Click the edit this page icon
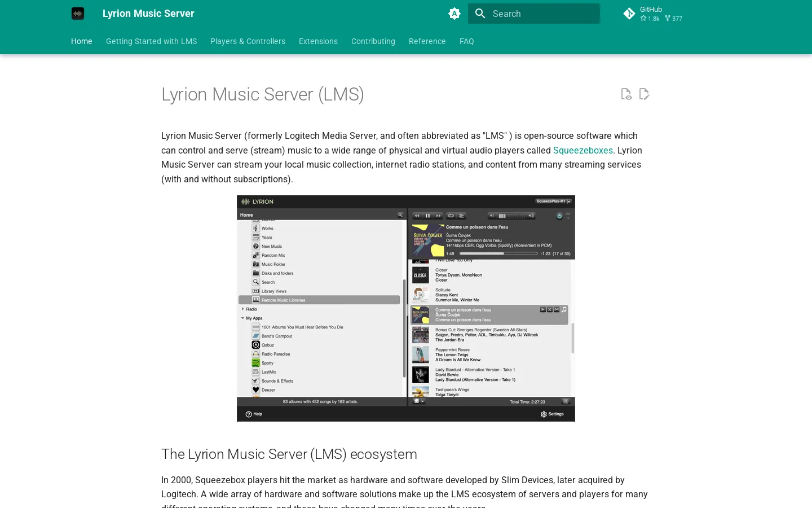This screenshot has height=508, width=812. pos(644,94)
